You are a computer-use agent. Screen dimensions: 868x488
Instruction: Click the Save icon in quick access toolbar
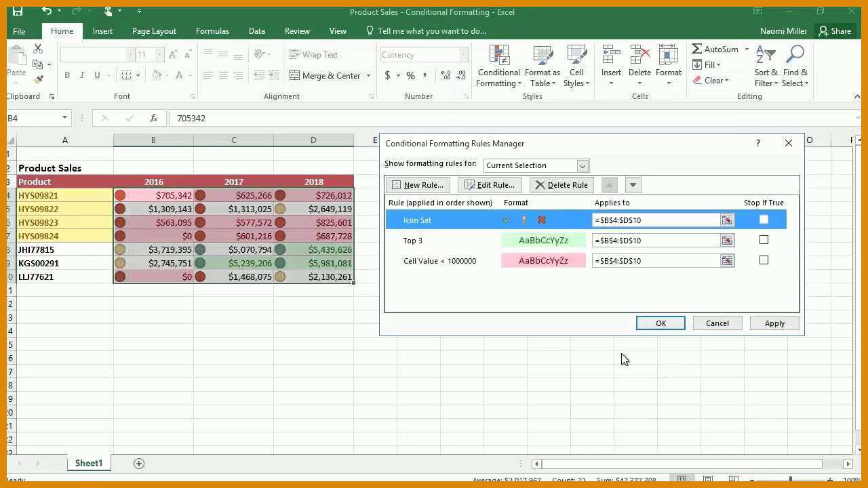18,11
